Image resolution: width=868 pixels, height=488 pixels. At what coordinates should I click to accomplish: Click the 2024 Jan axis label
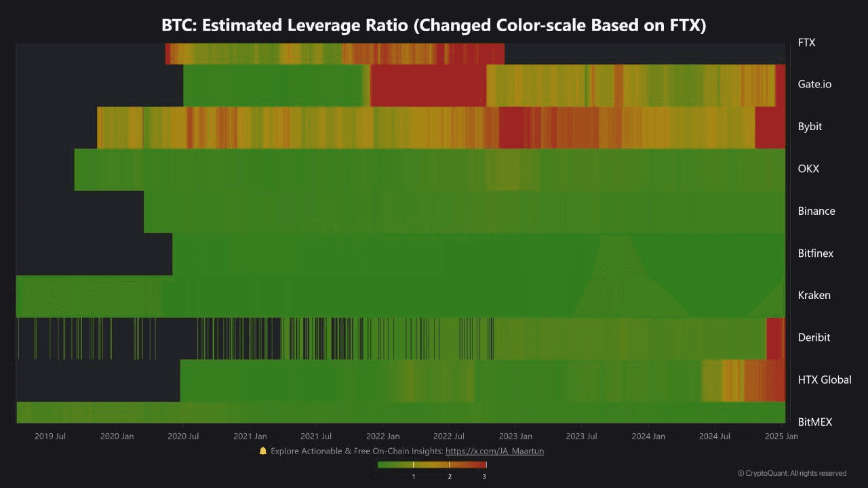649,436
